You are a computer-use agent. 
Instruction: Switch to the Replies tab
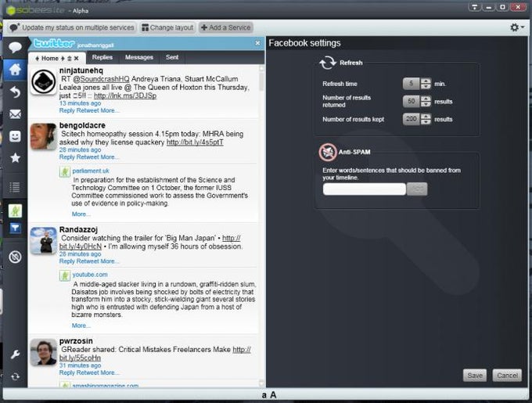(102, 57)
